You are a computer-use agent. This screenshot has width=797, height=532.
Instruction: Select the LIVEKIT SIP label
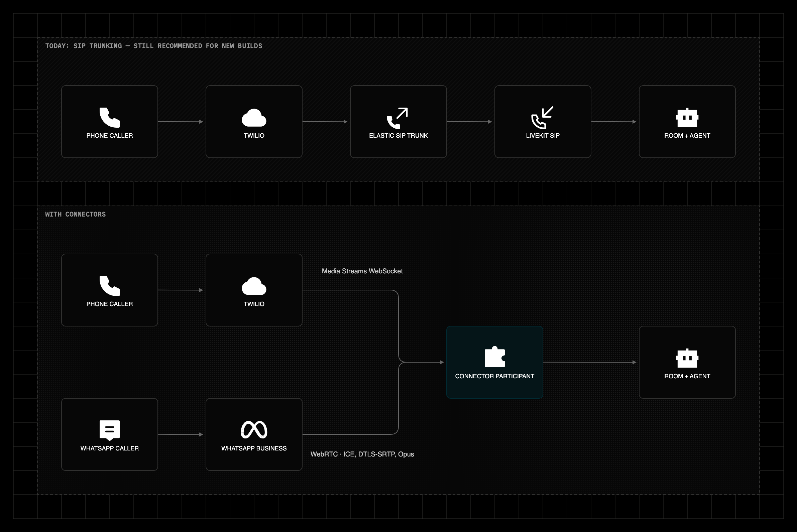pyautogui.click(x=543, y=135)
